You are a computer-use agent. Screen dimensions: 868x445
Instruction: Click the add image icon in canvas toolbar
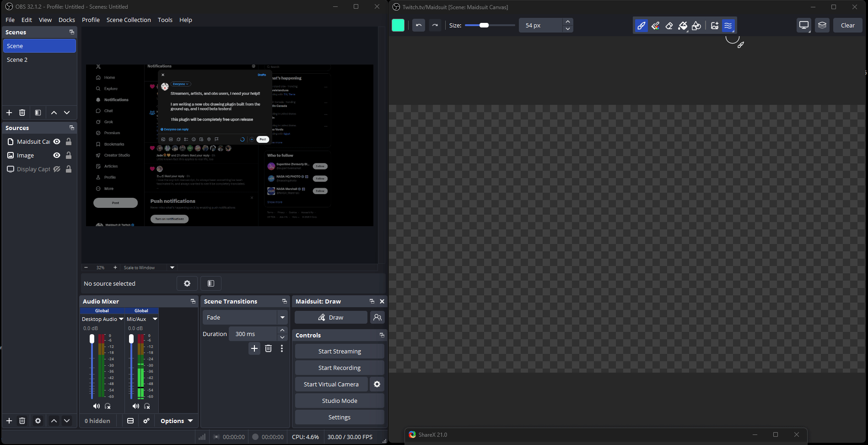[715, 26]
